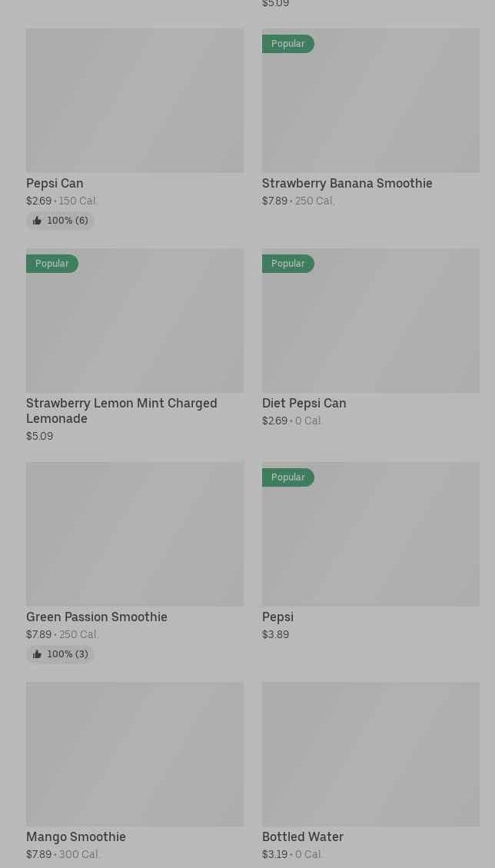Select the Strawberry Banana Smoothie title

347,183
